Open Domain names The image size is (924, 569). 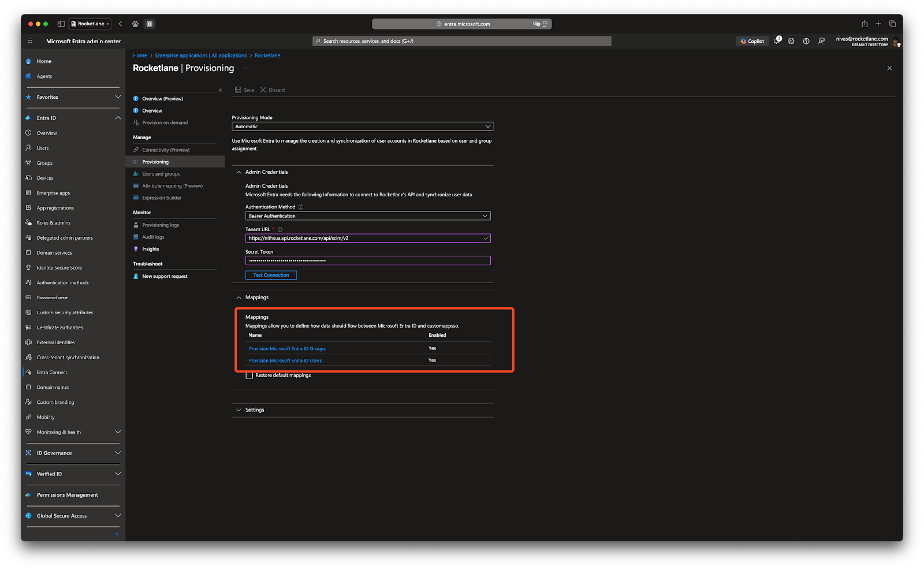[x=53, y=388]
